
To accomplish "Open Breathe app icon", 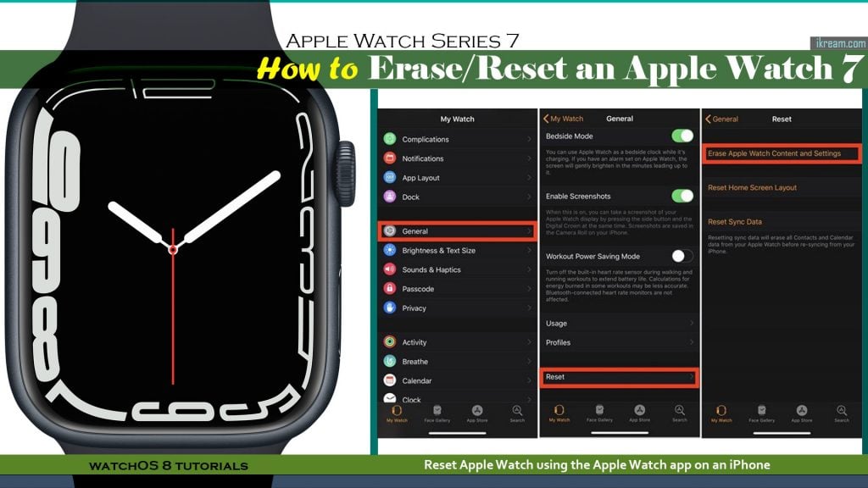I will [390, 361].
